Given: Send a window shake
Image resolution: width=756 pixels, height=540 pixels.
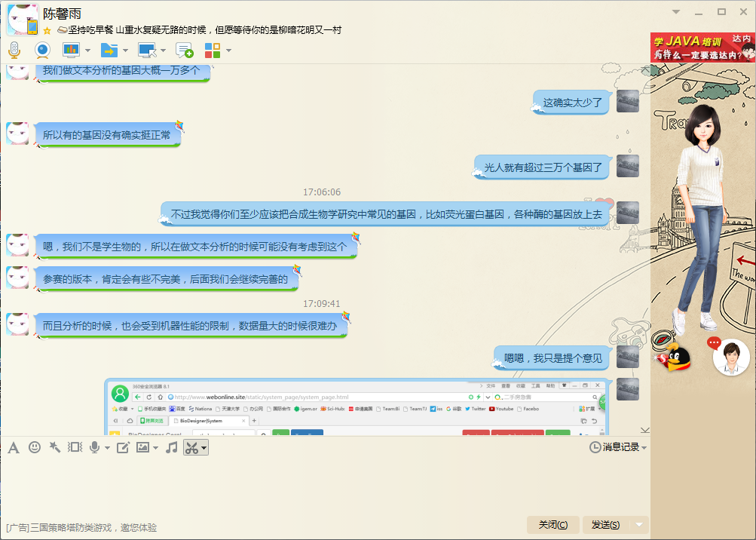Looking at the screenshot, I should [x=75, y=447].
